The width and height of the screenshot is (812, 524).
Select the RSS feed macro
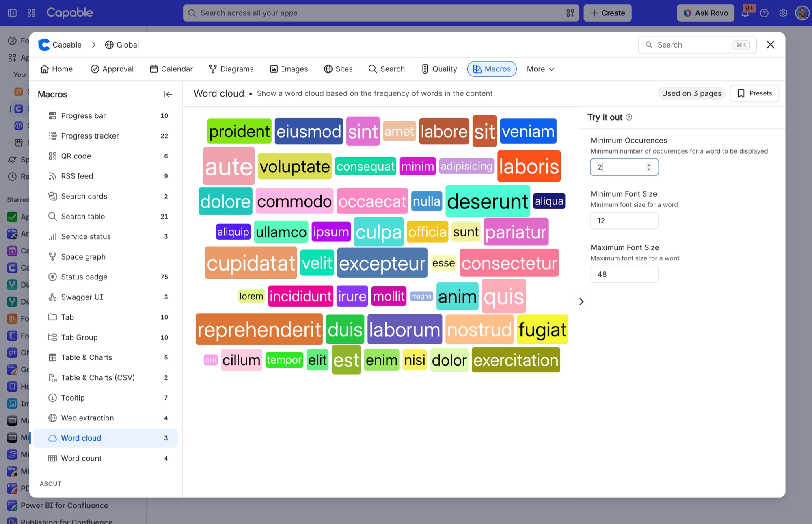tap(106, 176)
